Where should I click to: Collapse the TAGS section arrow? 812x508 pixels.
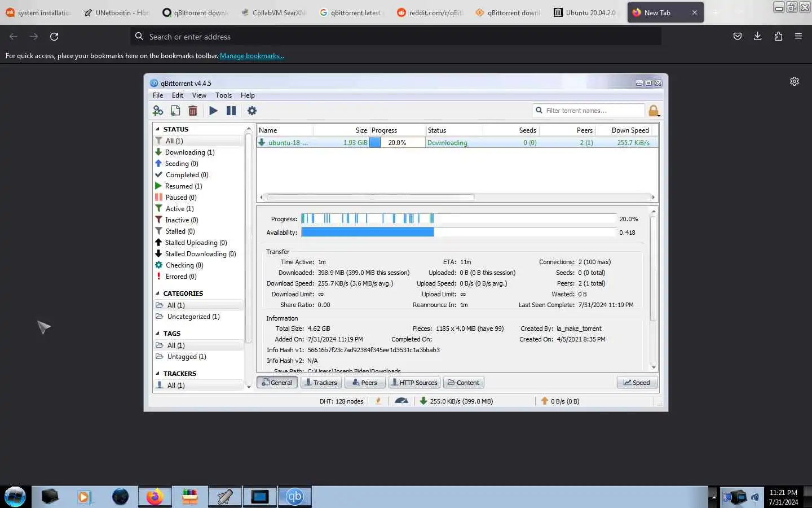(157, 334)
